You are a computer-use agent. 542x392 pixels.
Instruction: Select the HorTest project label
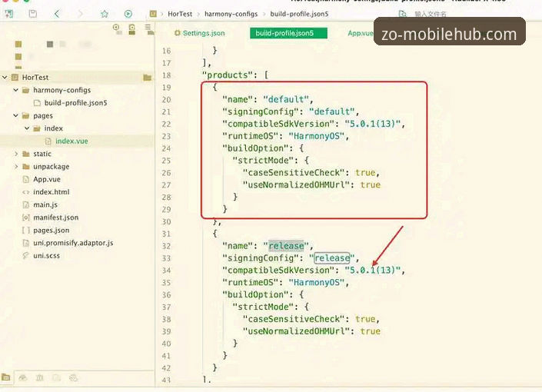(35, 78)
